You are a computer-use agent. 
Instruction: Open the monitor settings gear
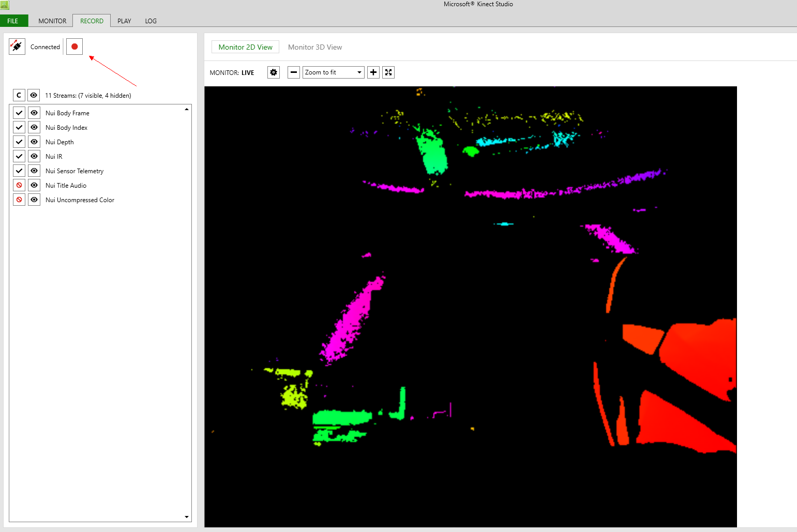click(x=273, y=72)
